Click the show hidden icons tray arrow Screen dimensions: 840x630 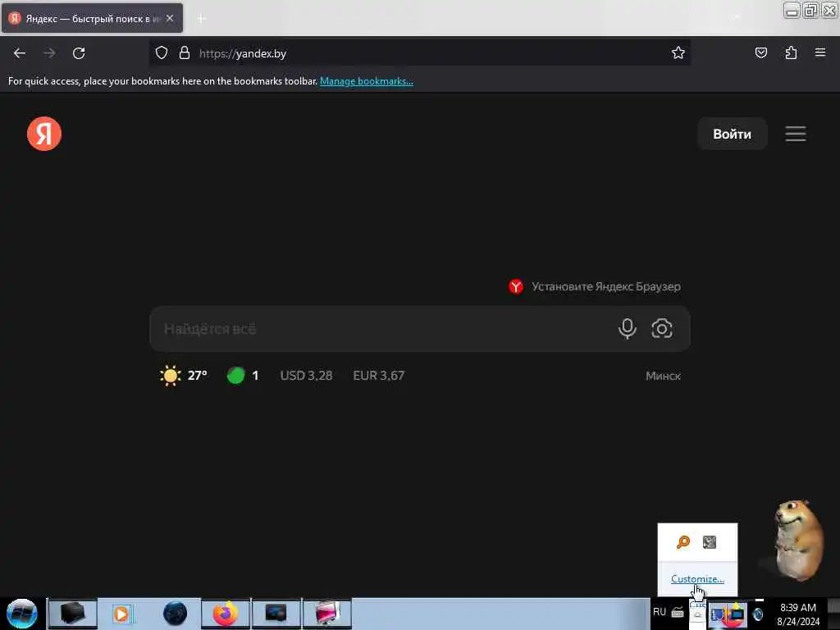pyautogui.click(x=697, y=614)
